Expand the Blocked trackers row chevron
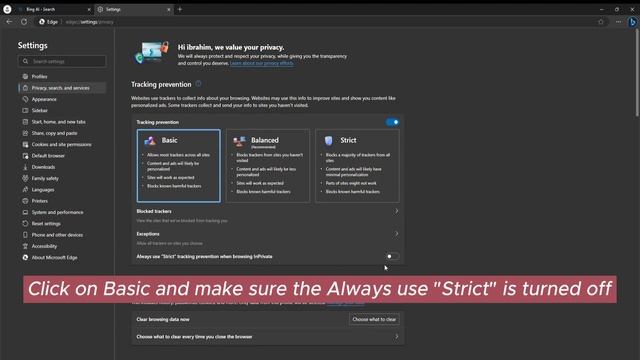This screenshot has height=360, width=640. (396, 211)
